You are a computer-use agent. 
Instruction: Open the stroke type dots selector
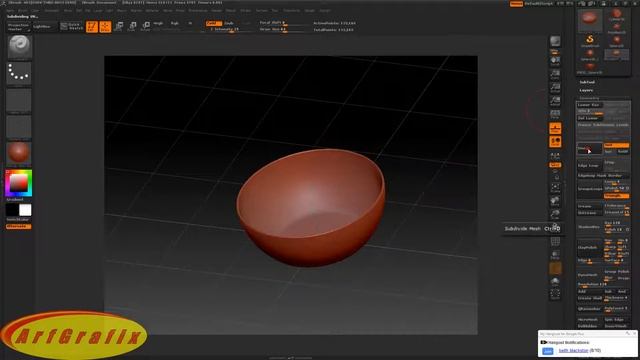[x=19, y=73]
